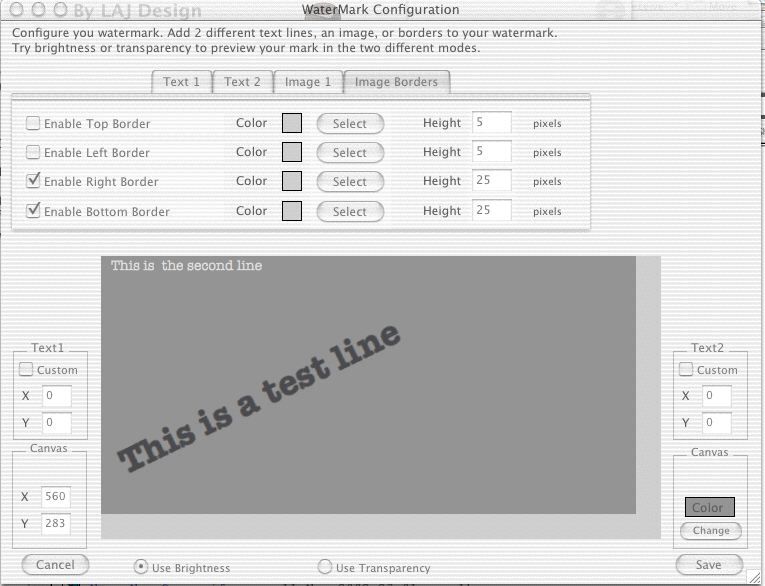Click the Change canvas color button
765x586 pixels.
[x=711, y=531]
